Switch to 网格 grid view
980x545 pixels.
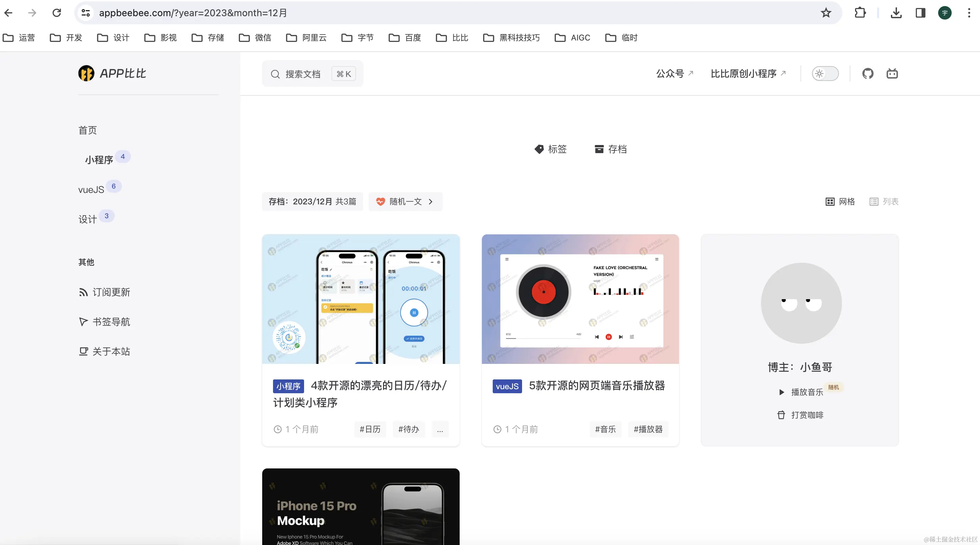pos(840,202)
